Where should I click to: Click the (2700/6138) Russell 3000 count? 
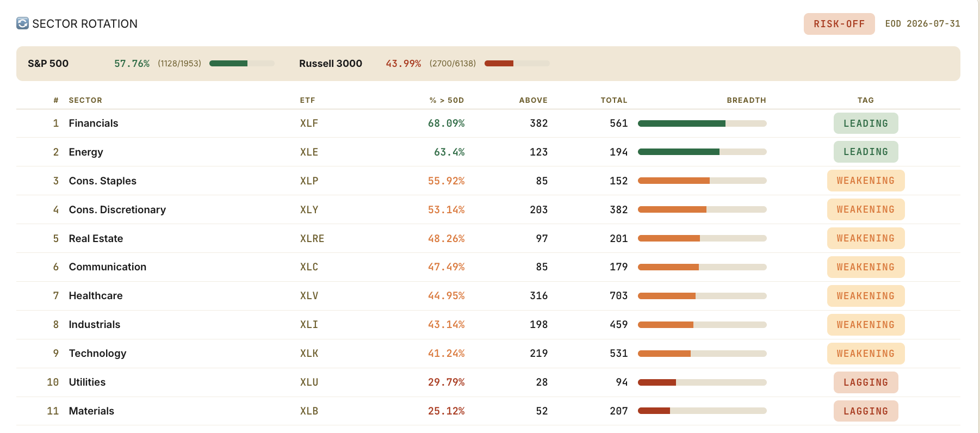click(x=452, y=64)
